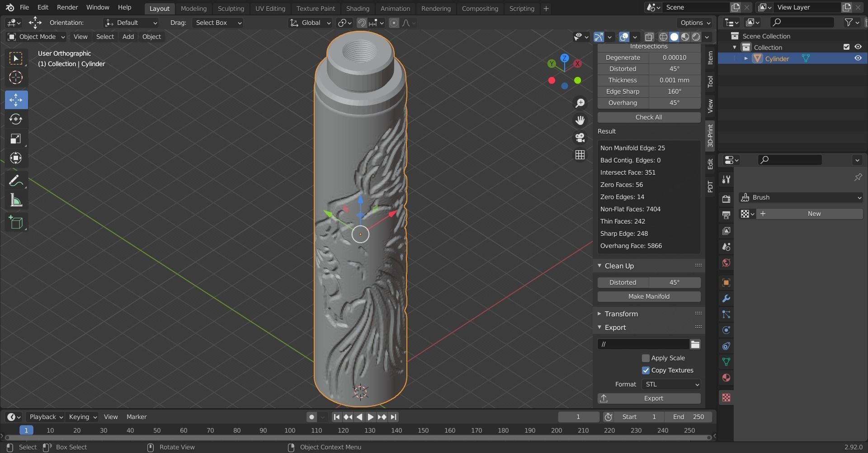Click the Blender logo menu icon
868x453 pixels.
[10, 7]
